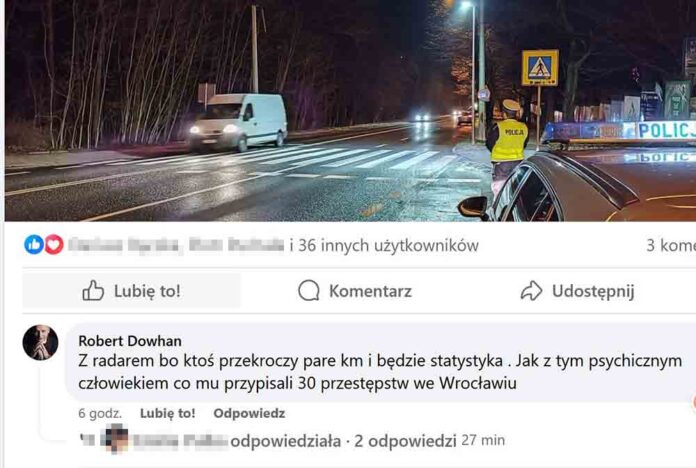Expand the 2 odpowiedzi replies thread
This screenshot has width=696, height=468.
(405, 441)
